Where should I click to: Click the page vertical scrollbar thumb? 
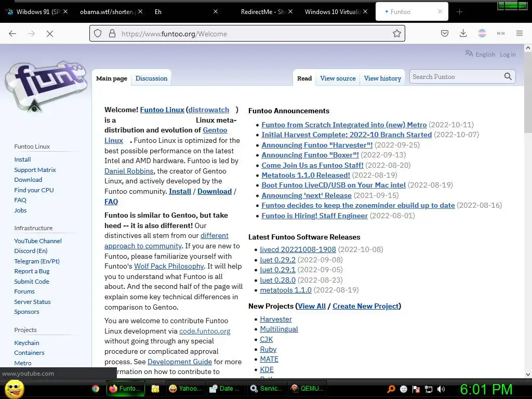[528, 94]
